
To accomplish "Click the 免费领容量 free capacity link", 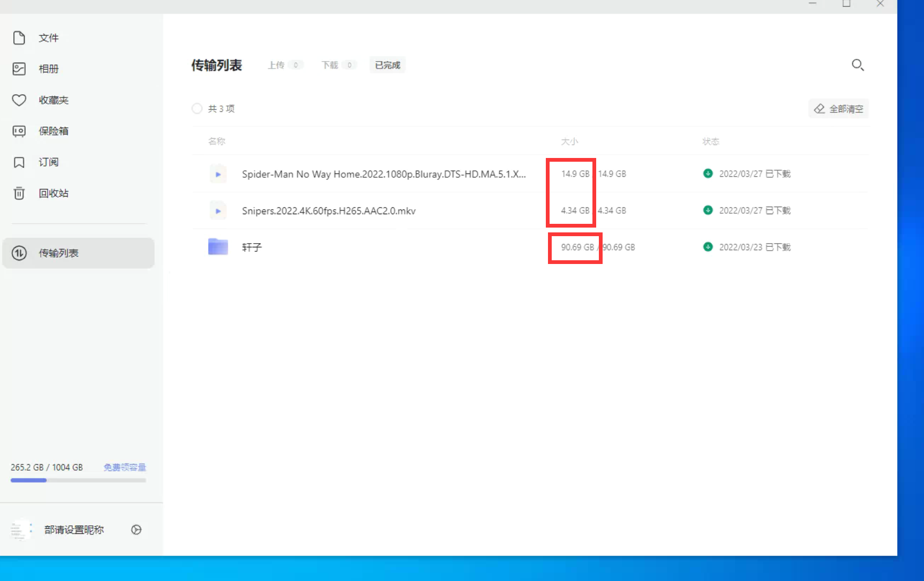I will click(124, 467).
